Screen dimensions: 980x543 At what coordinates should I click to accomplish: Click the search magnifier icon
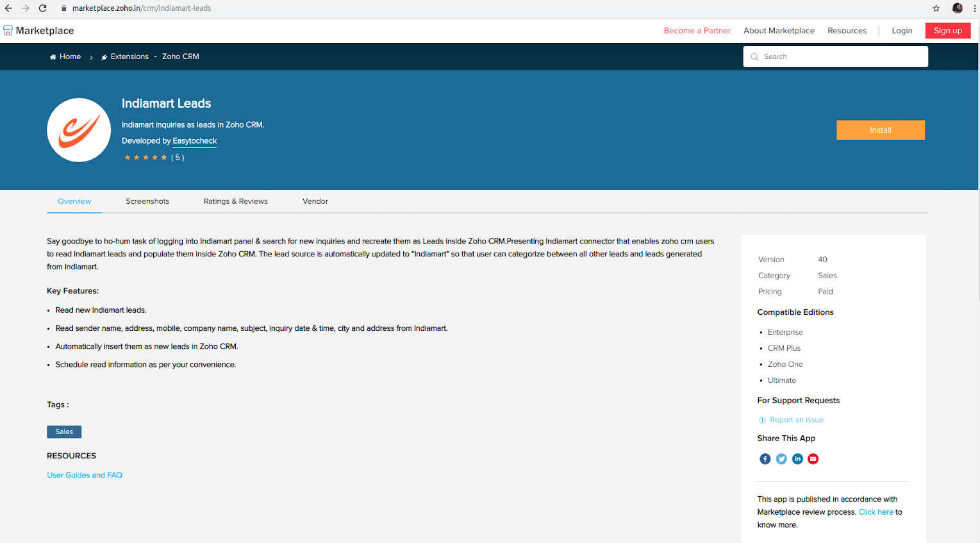coord(754,57)
